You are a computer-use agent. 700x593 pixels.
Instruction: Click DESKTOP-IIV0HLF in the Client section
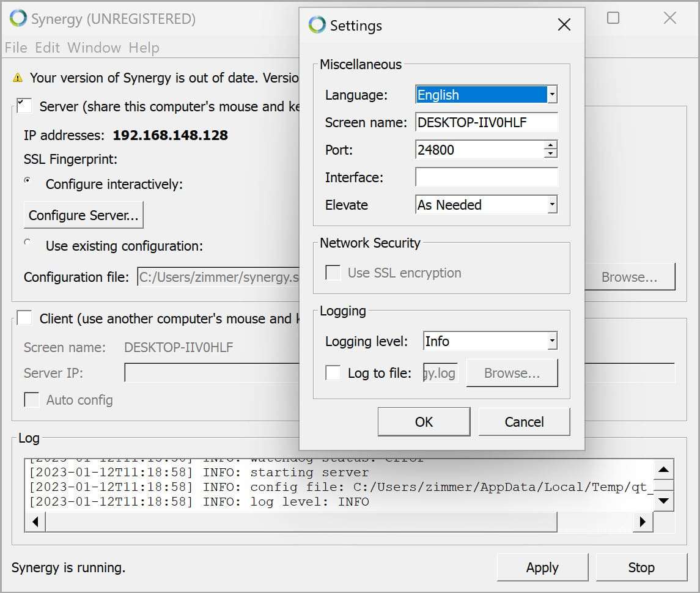coord(179,347)
